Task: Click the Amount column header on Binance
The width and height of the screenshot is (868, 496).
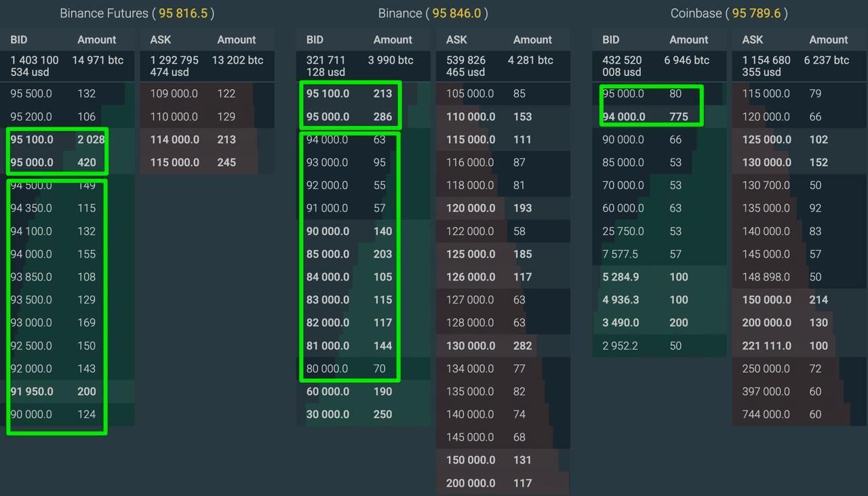Action: [393, 39]
